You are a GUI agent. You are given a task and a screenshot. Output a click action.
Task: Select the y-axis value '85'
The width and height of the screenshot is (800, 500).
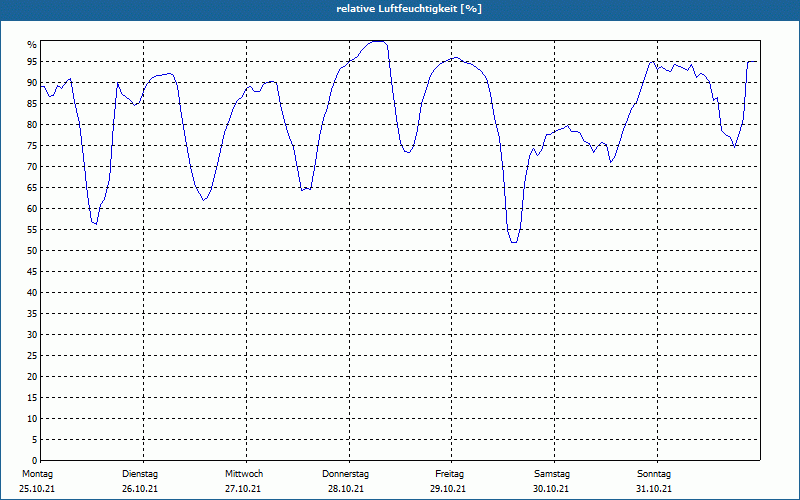[32, 104]
